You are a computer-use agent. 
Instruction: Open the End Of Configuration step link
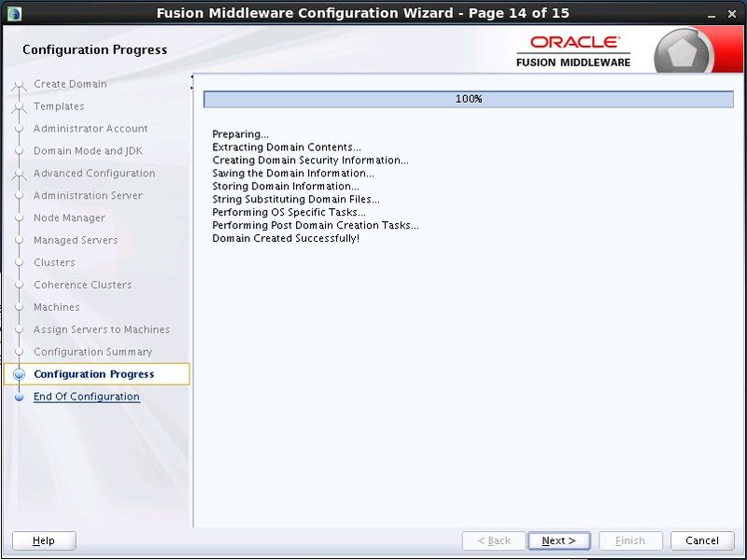point(87,397)
